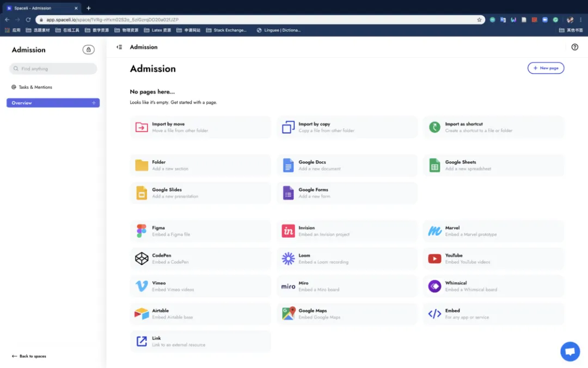Click the Vimeo logo icon
The image size is (588, 368).
(142, 286)
